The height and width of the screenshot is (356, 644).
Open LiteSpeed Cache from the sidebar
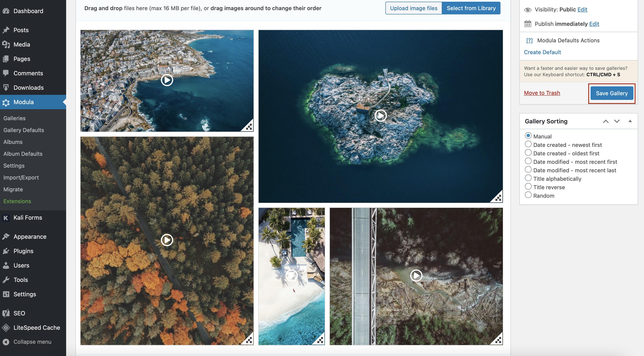pyautogui.click(x=36, y=327)
